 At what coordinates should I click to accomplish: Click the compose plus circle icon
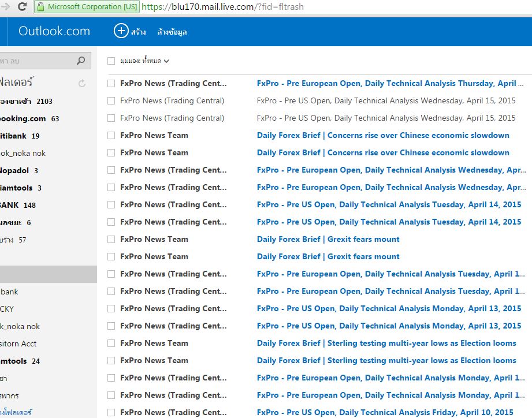coord(121,31)
